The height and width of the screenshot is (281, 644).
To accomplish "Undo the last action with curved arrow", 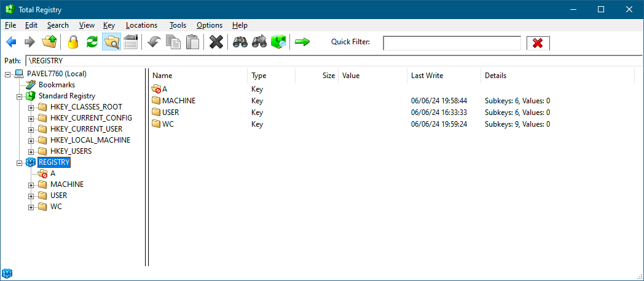I will click(154, 41).
